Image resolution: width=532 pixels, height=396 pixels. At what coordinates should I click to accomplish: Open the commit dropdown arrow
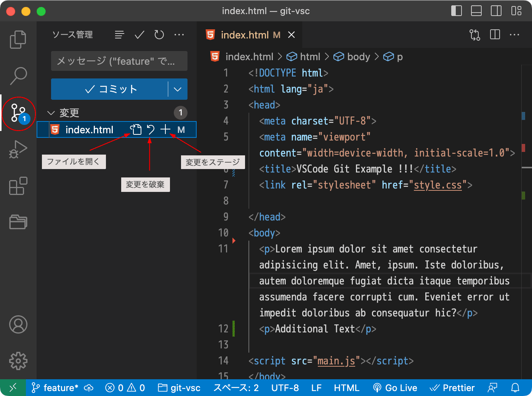178,89
